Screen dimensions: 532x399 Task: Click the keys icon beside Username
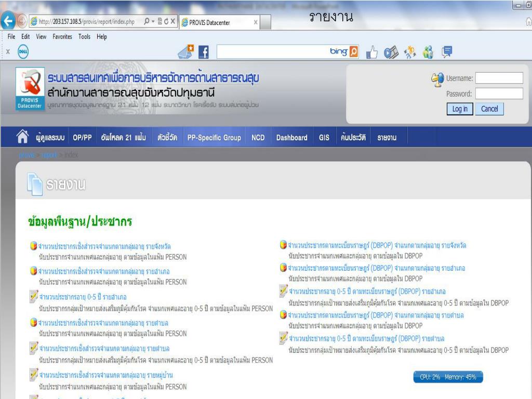tap(437, 79)
